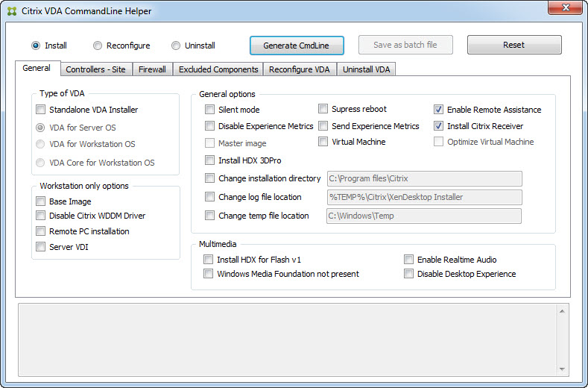
Task: Click the output box scroll down arrow
Action: point(562,369)
